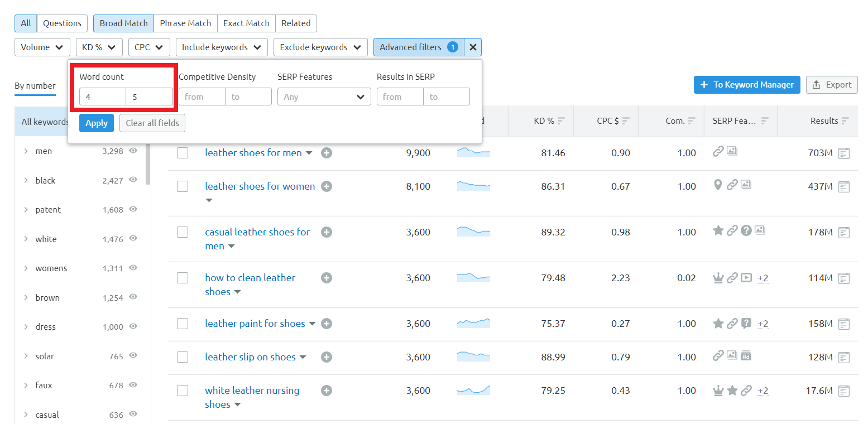
Task: Click the sitelinks link icon for "leather shoes for men"
Action: 718,151
